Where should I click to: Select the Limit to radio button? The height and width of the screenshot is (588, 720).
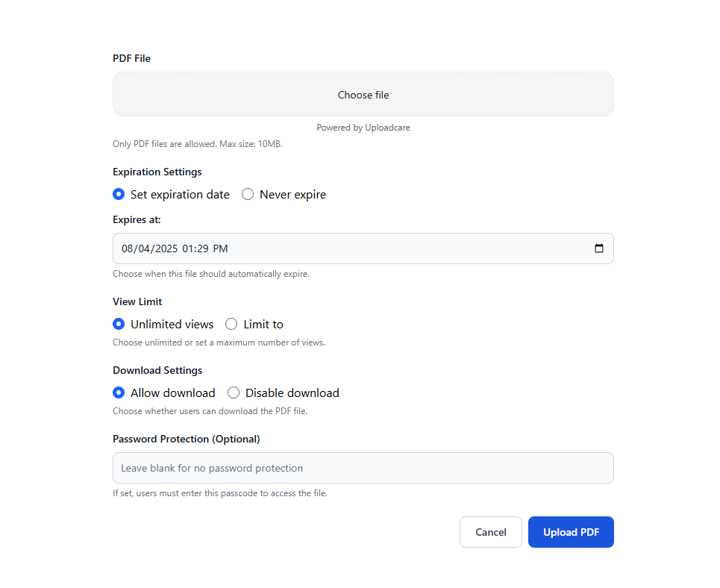[x=231, y=324]
